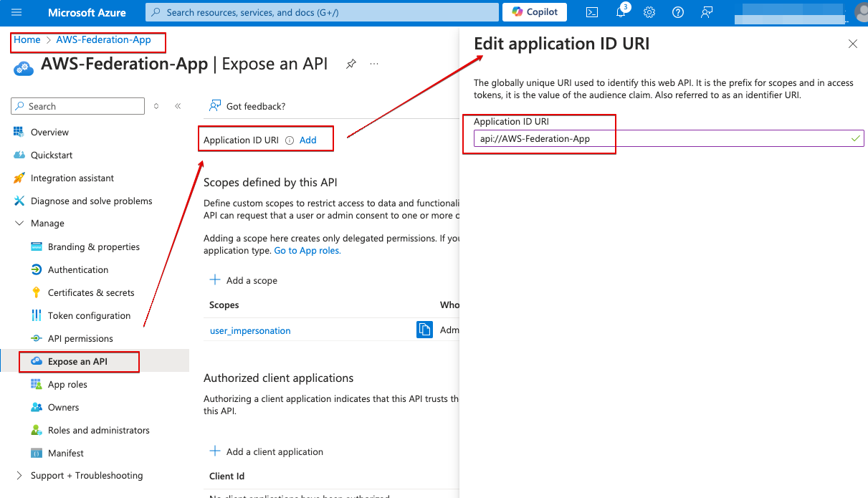Open the portal hamburger menu

(16, 12)
